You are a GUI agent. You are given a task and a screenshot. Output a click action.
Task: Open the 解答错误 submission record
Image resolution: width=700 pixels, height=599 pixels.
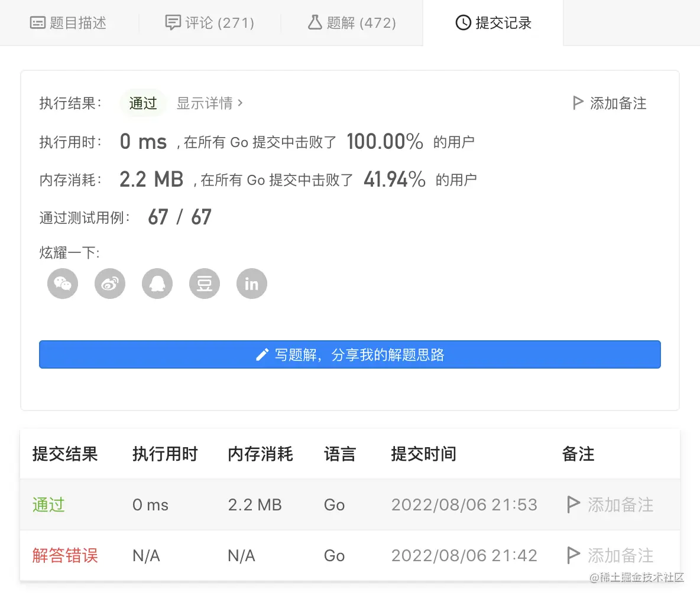click(65, 555)
